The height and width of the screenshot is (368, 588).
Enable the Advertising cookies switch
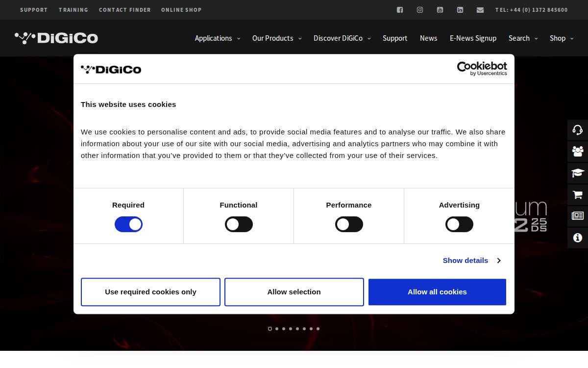(459, 225)
